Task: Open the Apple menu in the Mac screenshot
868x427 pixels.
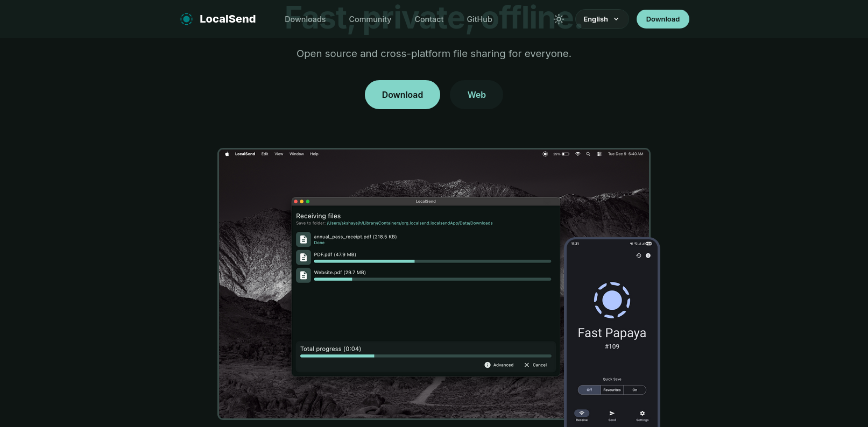Action: coord(227,154)
